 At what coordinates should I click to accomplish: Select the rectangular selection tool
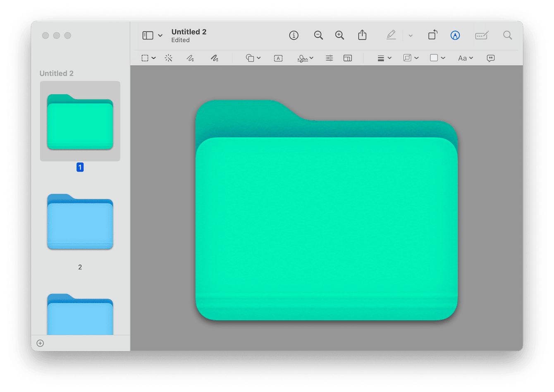(x=146, y=58)
